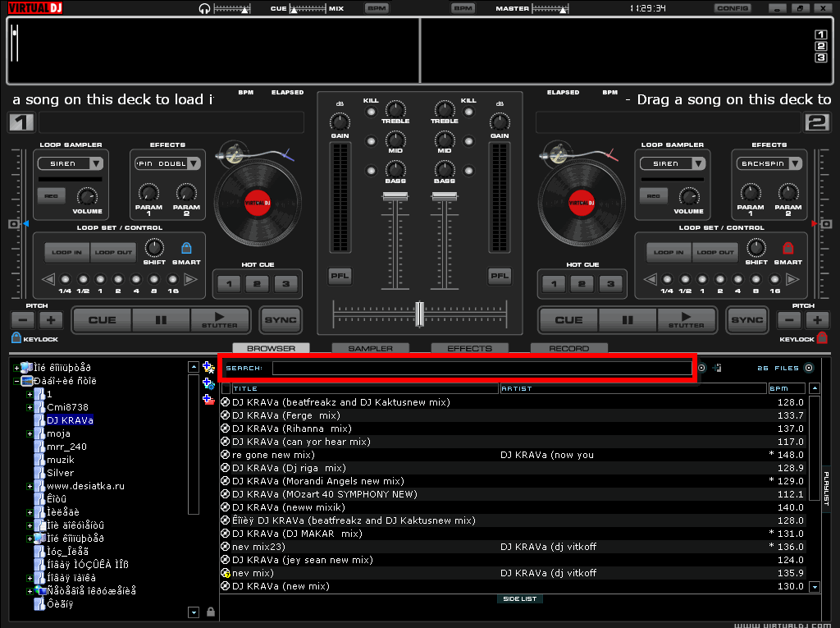Click the right deck 2 number icon
The width and height of the screenshot is (840, 628).
(x=817, y=122)
